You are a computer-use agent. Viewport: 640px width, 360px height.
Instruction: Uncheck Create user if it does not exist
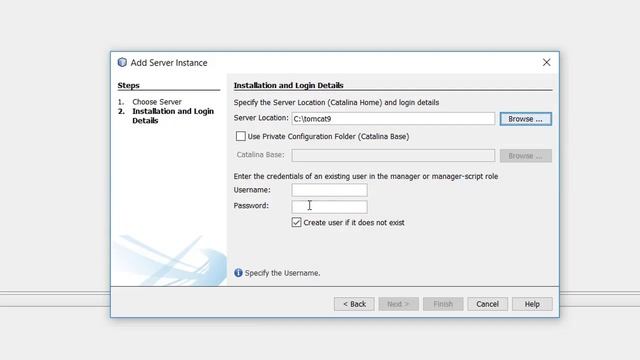coord(296,222)
